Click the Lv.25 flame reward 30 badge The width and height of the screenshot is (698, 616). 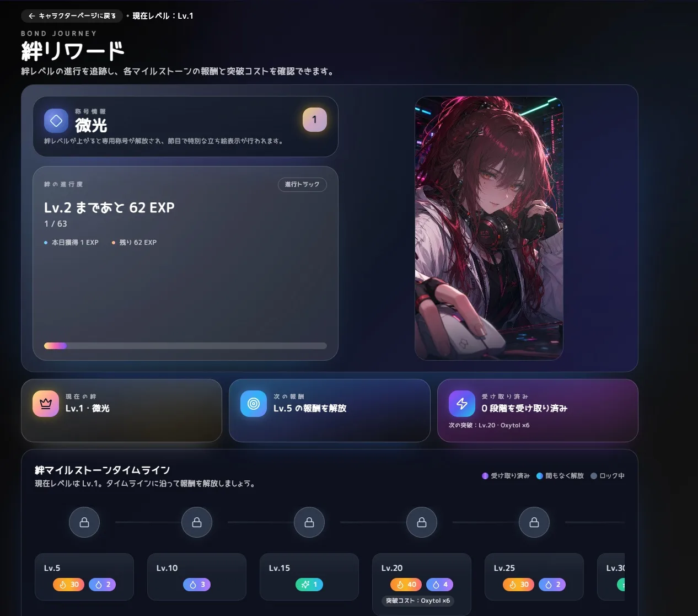[x=519, y=585]
